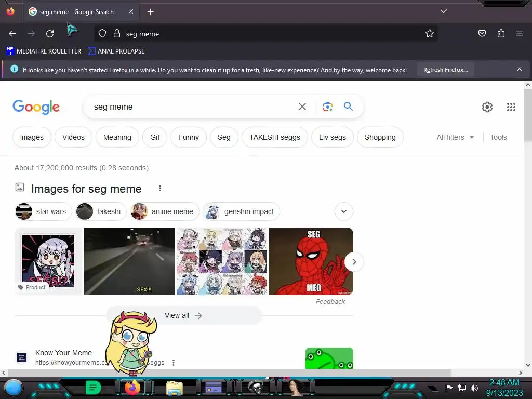Expand the list all tabs dropdown
The height and width of the screenshot is (399, 532).
click(444, 11)
